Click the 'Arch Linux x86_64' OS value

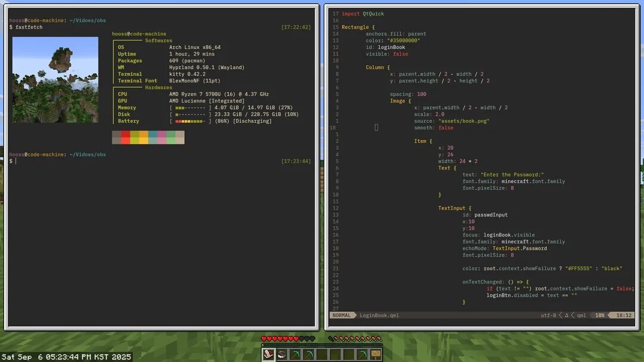(x=194, y=47)
